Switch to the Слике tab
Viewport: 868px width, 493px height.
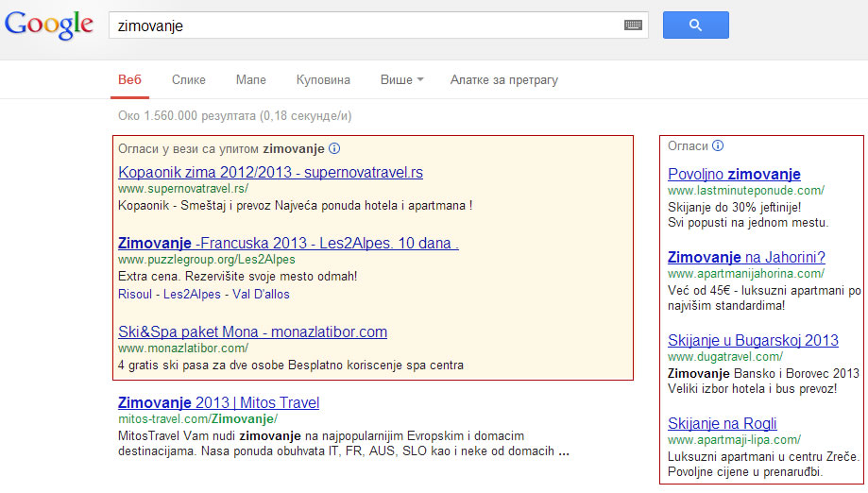pos(189,80)
